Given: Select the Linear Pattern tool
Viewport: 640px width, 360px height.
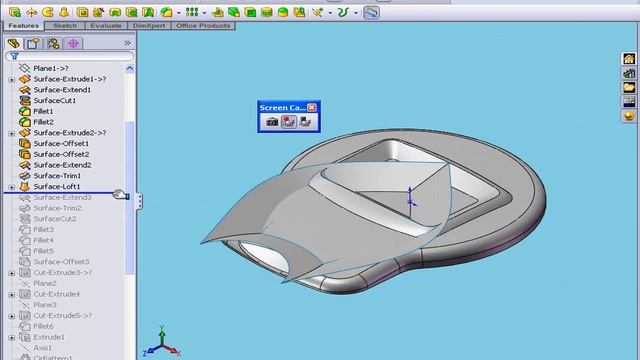Looking at the screenshot, I should [x=192, y=12].
